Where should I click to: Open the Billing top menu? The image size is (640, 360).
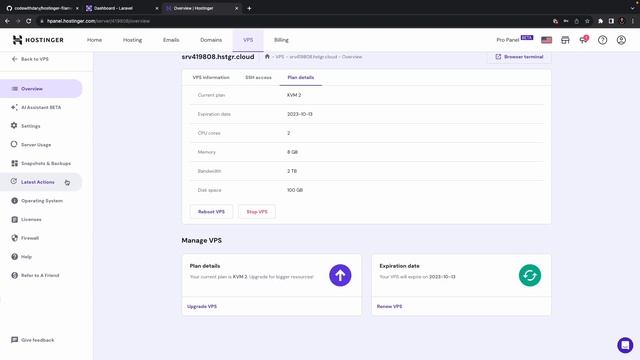[x=281, y=40]
